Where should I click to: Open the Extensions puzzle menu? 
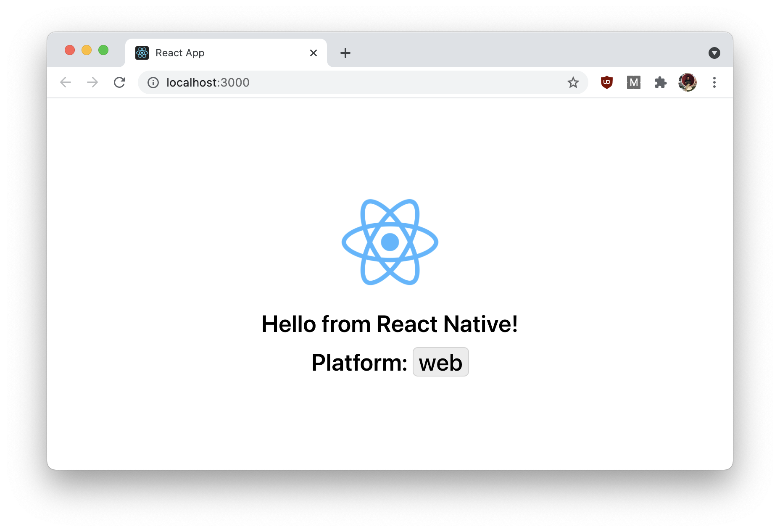click(x=660, y=82)
